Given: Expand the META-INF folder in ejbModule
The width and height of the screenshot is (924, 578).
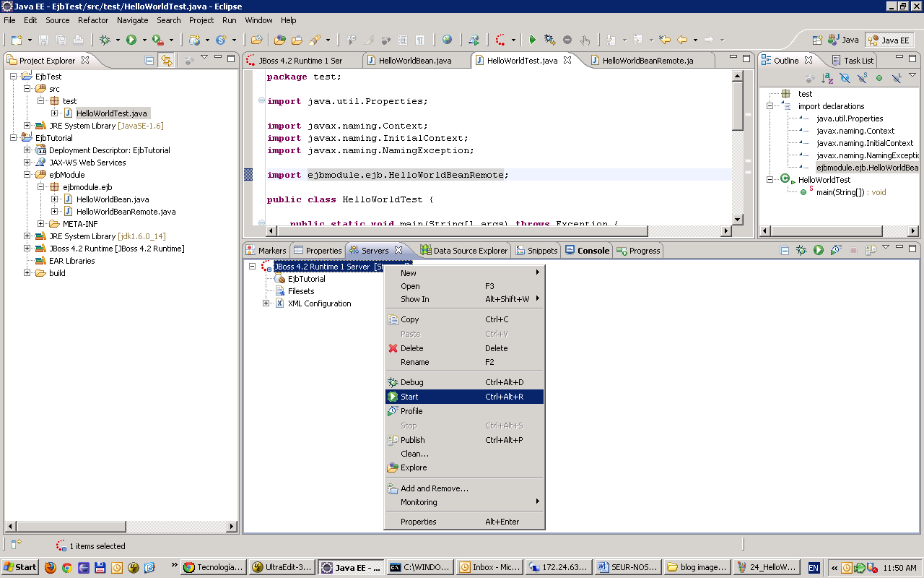Looking at the screenshot, I should (x=41, y=224).
